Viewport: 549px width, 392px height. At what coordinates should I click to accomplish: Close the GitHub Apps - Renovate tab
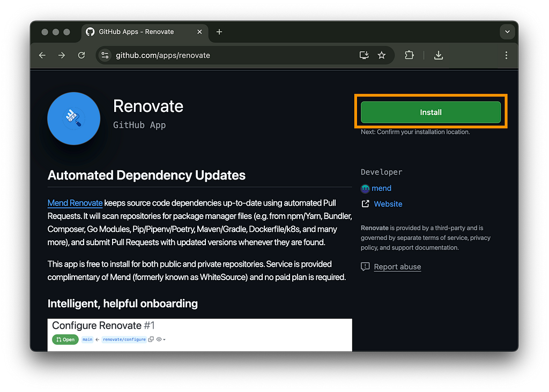tap(199, 32)
